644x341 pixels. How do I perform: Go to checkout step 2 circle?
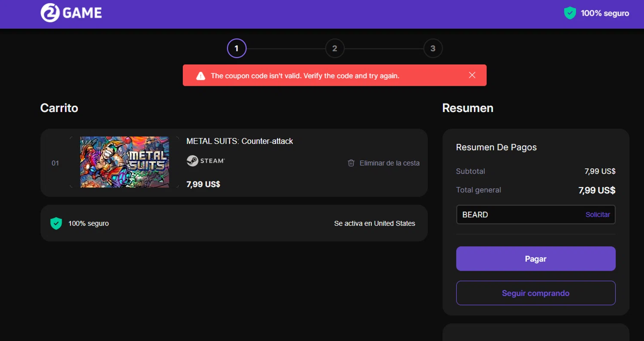[x=335, y=48]
